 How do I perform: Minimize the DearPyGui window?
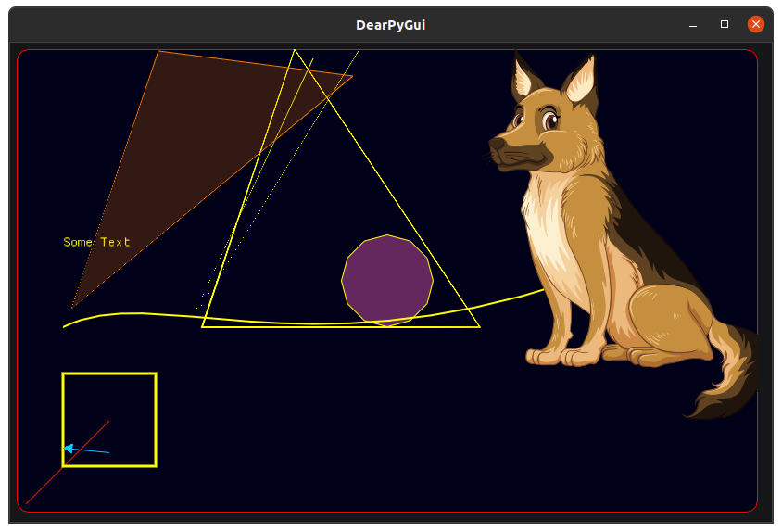[x=693, y=25]
